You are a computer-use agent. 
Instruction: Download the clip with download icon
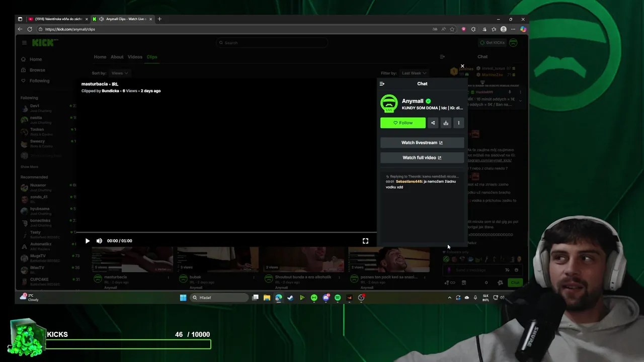point(446,123)
